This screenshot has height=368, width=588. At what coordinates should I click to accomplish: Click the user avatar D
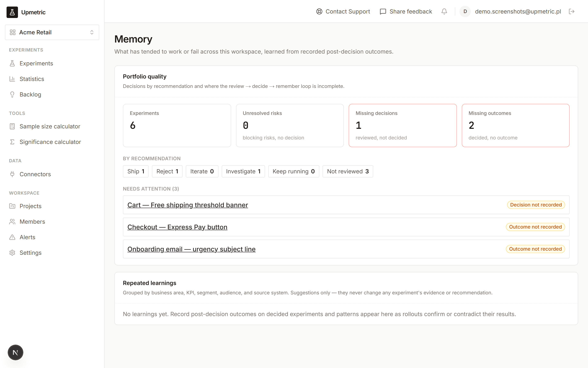click(465, 11)
